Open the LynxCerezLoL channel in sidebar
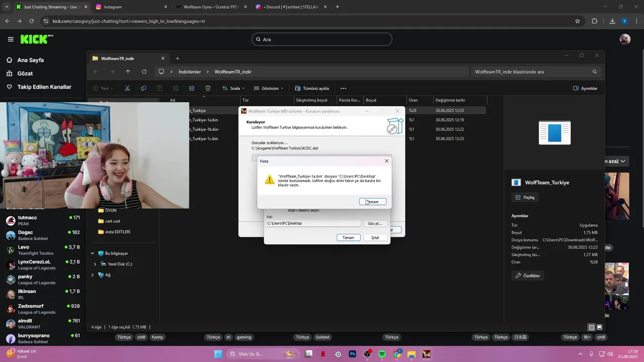Image resolution: width=644 pixels, height=362 pixels. click(43, 264)
